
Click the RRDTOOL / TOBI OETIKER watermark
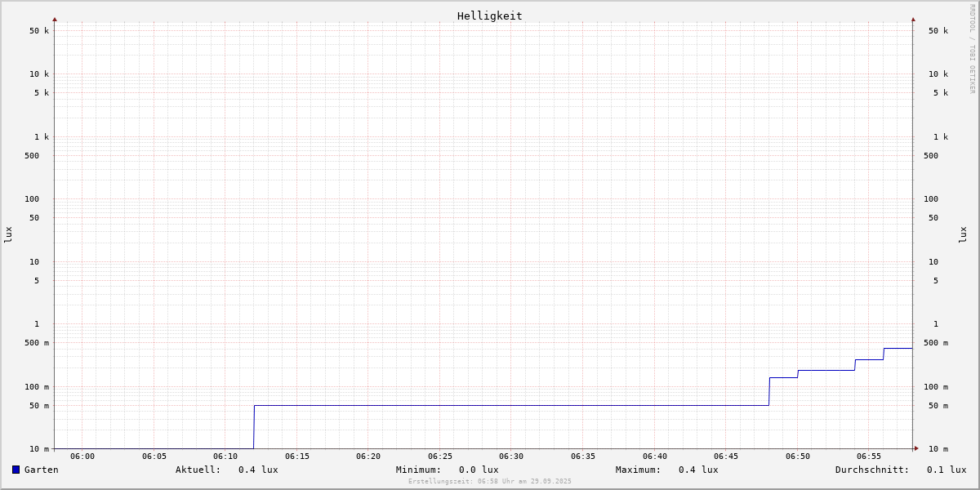pyautogui.click(x=972, y=49)
